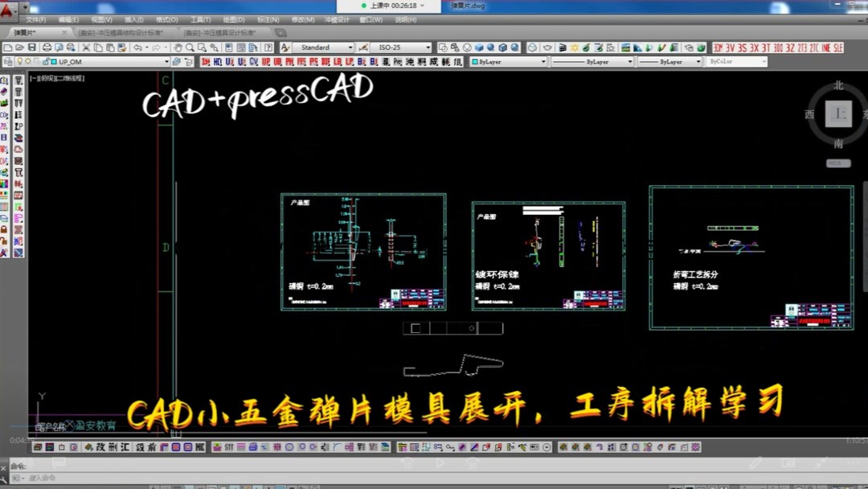Save the drawing with the Save icon

tap(31, 47)
